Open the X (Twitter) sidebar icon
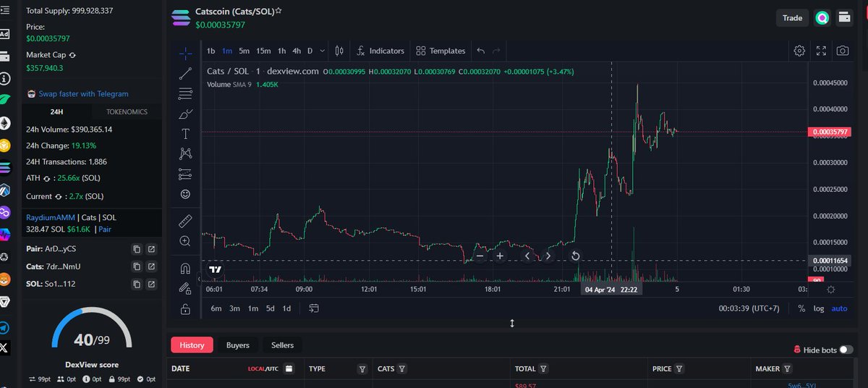The height and width of the screenshot is (388, 868). (5, 348)
